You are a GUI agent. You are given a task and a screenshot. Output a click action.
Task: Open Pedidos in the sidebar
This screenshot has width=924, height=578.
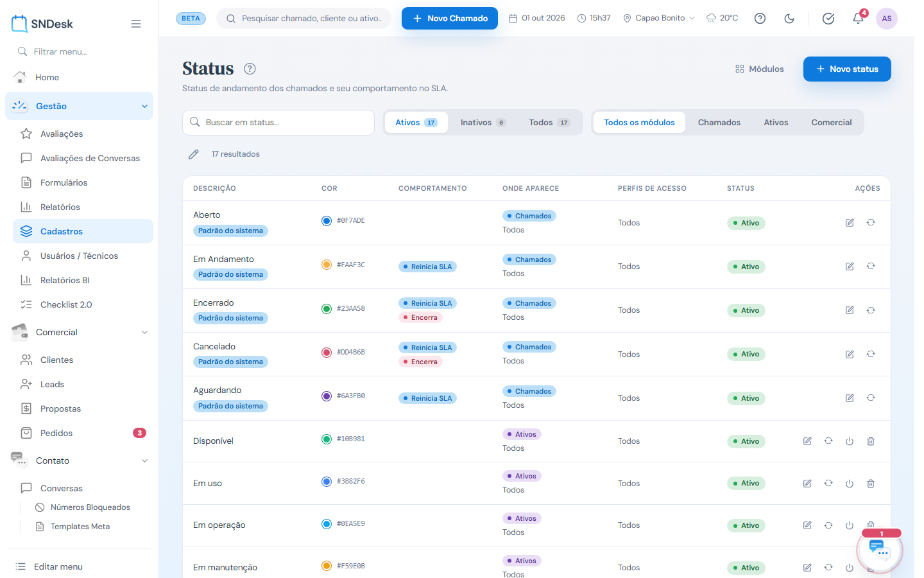tap(83, 433)
